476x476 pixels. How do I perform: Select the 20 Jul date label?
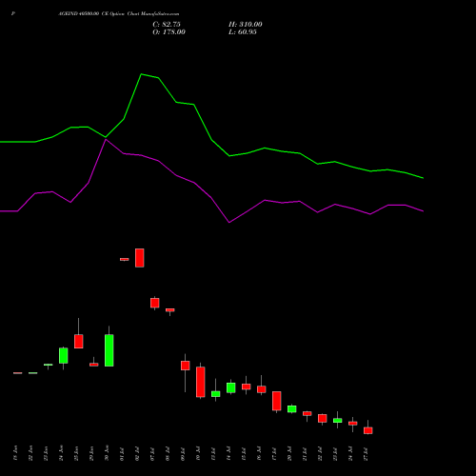[289, 454]
